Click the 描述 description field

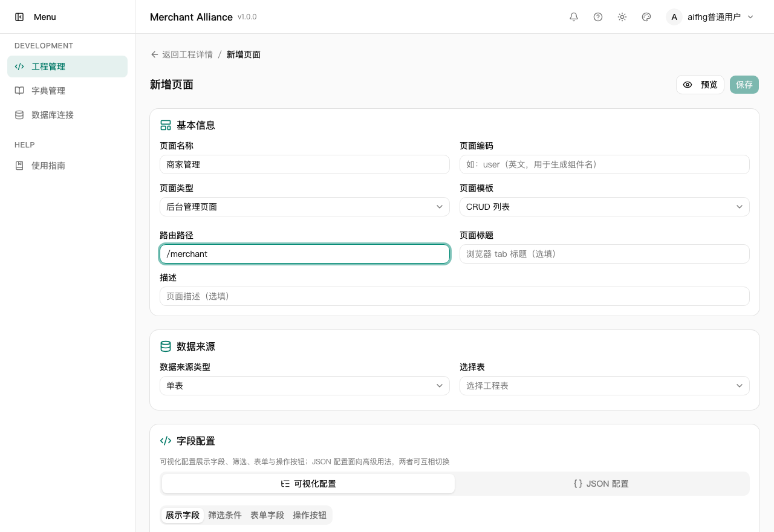455,296
